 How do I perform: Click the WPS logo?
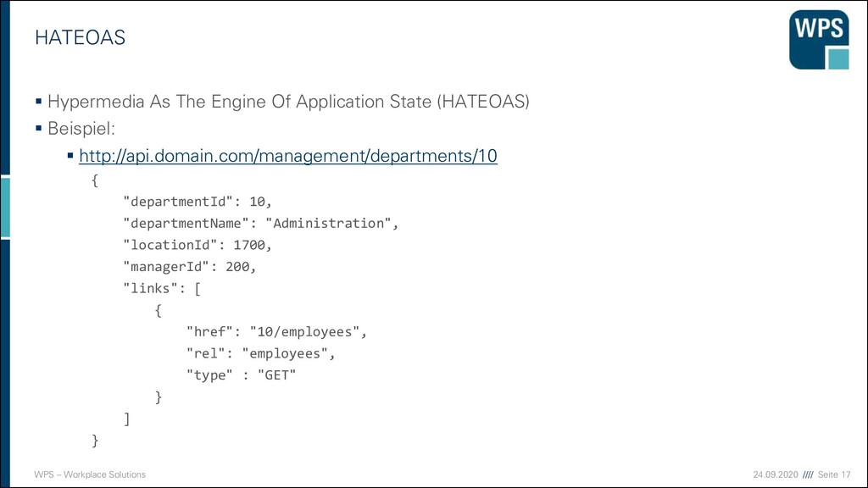coord(819,39)
